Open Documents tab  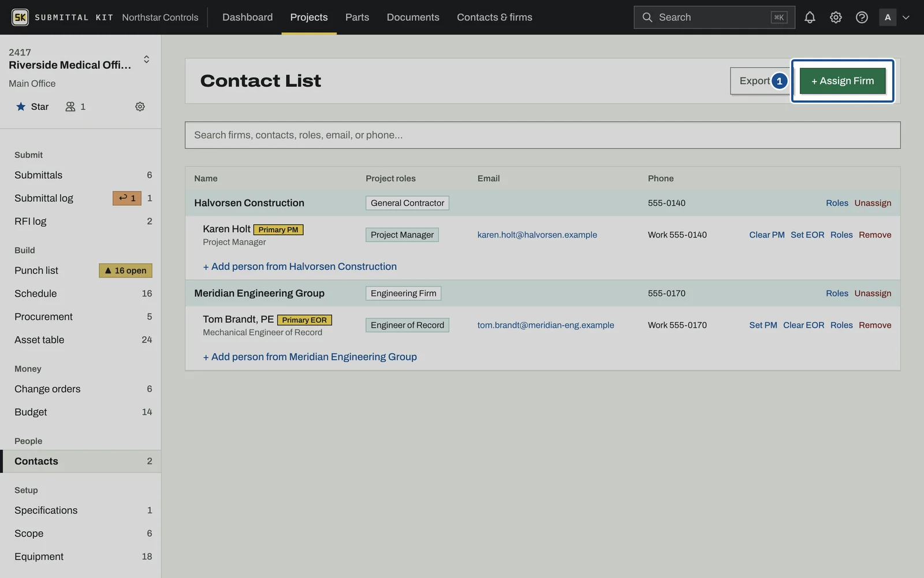tap(413, 17)
